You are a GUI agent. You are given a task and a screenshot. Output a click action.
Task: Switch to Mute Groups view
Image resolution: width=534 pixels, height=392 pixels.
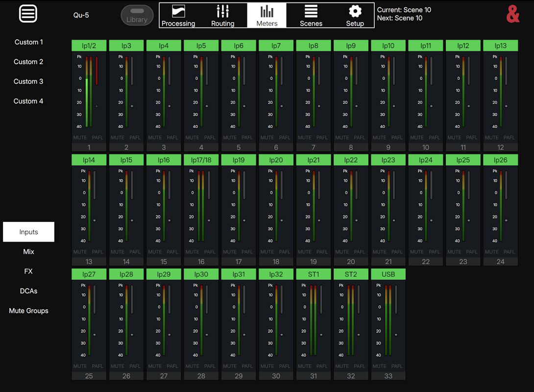tap(28, 311)
